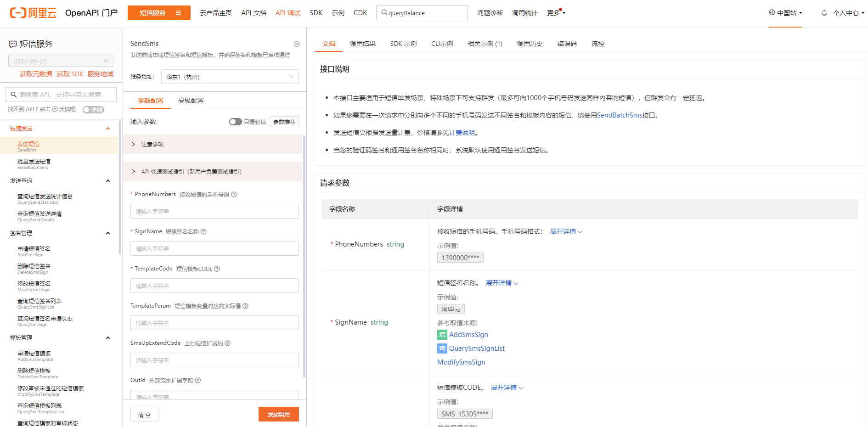
Task: Expand 展开详情 for SignName field
Action: (502, 283)
